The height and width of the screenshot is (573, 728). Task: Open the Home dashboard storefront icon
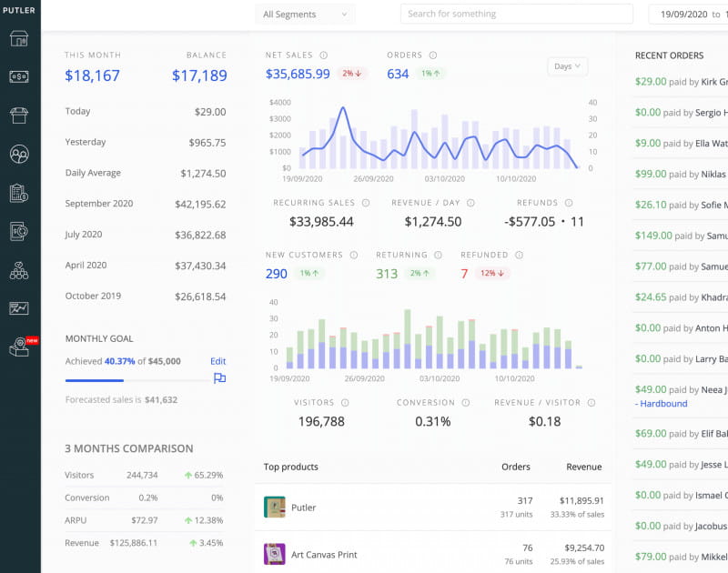coord(19,38)
